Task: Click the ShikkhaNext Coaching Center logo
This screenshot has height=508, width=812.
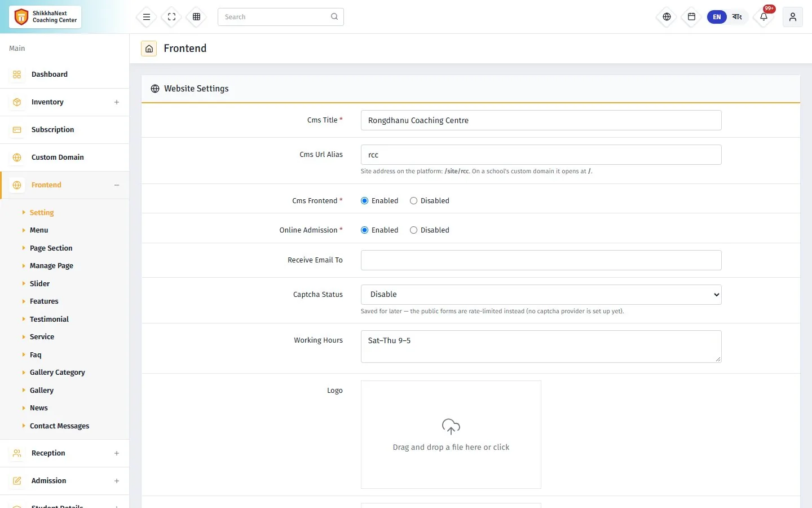Action: tap(45, 17)
